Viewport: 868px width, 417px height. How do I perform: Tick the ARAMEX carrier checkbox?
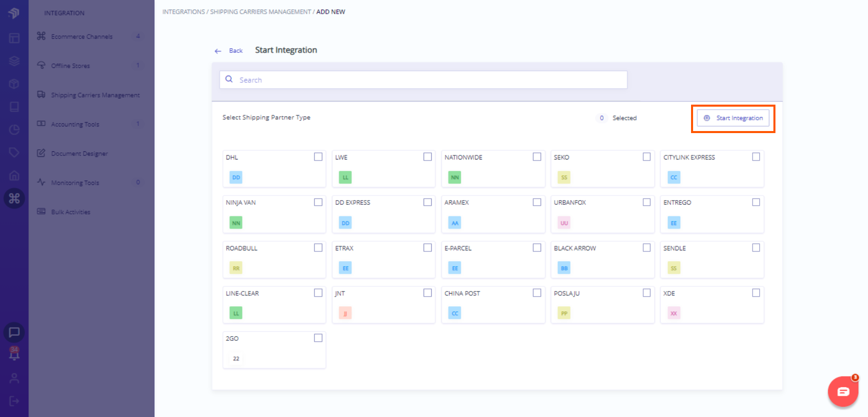pyautogui.click(x=537, y=202)
